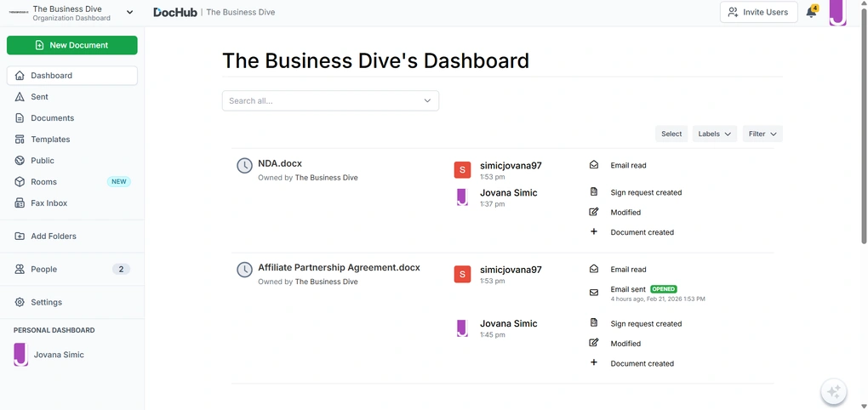This screenshot has height=410, width=868.
Task: Open Settings in sidebar
Action: point(72,302)
